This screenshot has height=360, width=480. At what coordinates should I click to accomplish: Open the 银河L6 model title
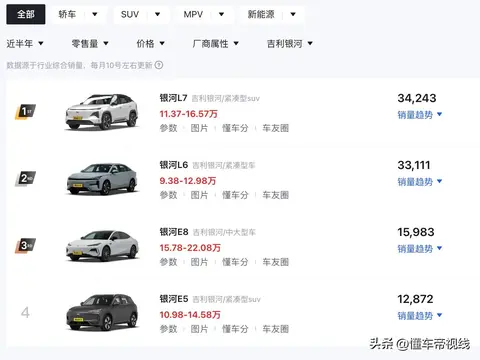coord(174,165)
